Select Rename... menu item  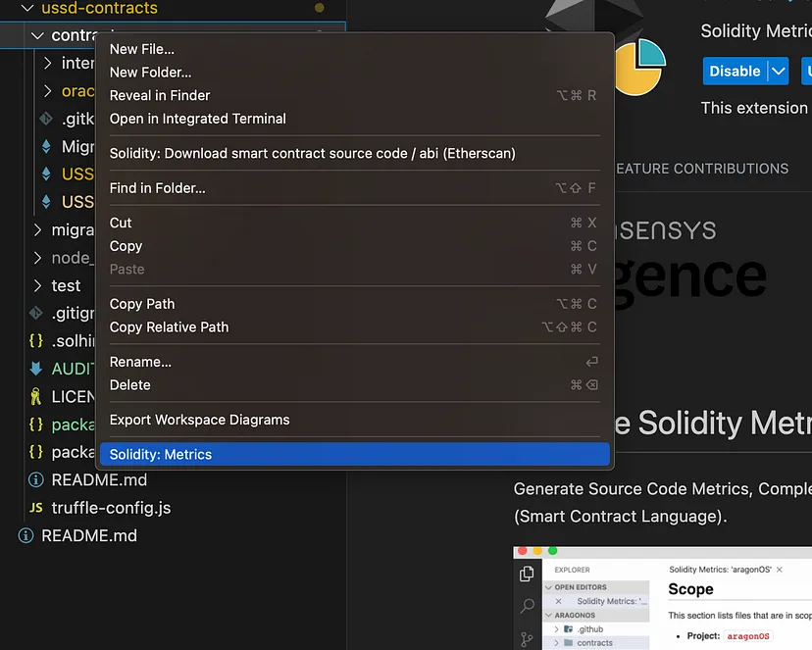(x=355, y=362)
